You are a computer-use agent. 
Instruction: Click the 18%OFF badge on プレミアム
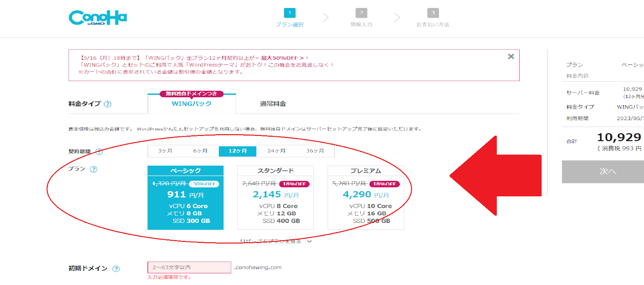pos(384,184)
